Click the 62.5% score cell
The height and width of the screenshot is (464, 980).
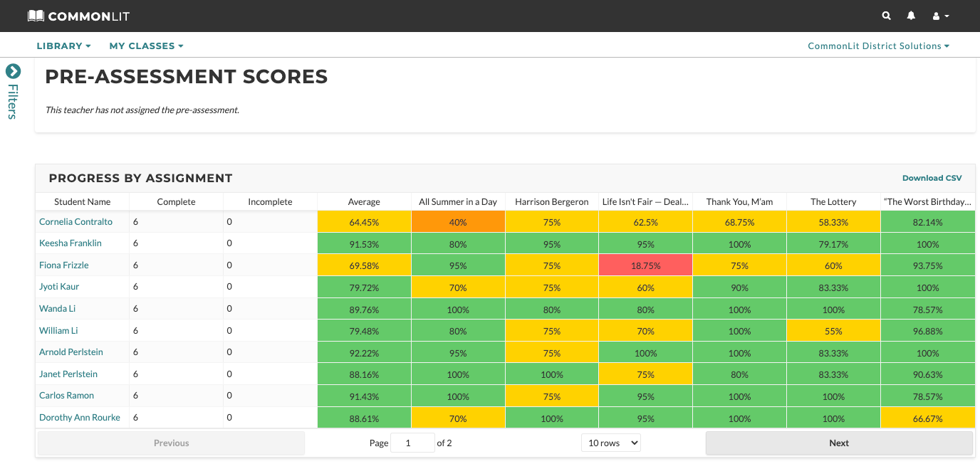[x=646, y=222]
